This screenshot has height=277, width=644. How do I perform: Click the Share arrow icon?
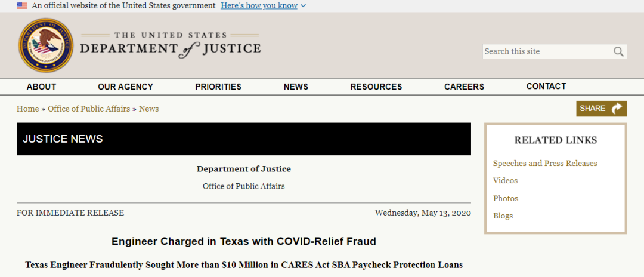pyautogui.click(x=617, y=109)
